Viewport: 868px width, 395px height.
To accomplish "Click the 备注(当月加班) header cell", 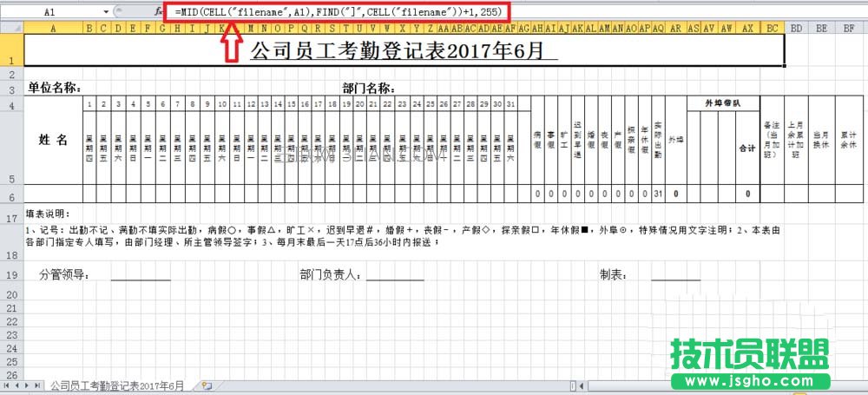I will (x=772, y=140).
